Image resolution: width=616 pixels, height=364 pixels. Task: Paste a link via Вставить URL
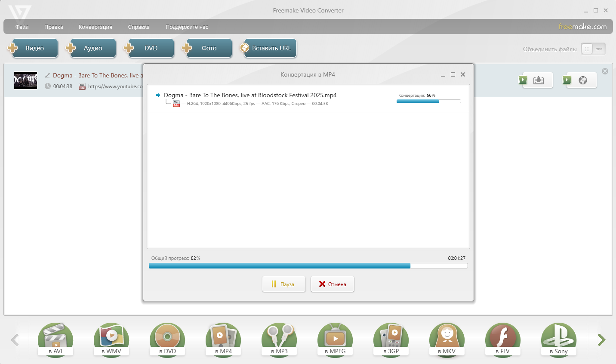click(269, 48)
